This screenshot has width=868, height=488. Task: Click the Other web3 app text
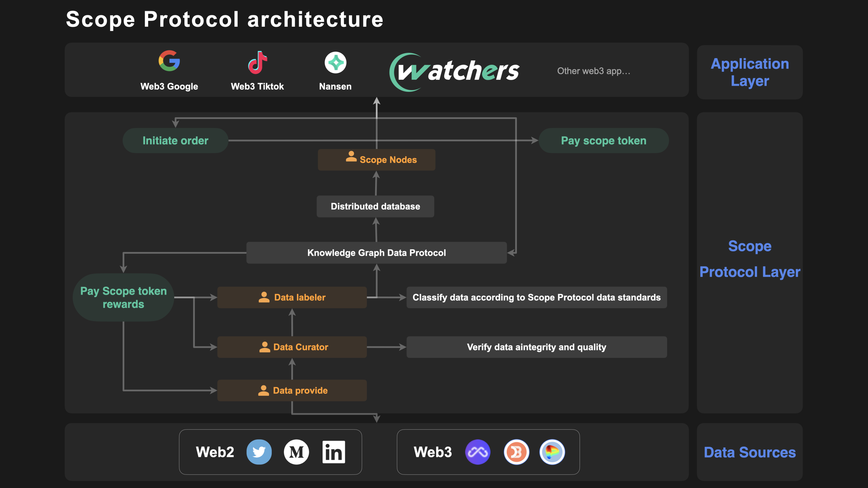click(594, 71)
